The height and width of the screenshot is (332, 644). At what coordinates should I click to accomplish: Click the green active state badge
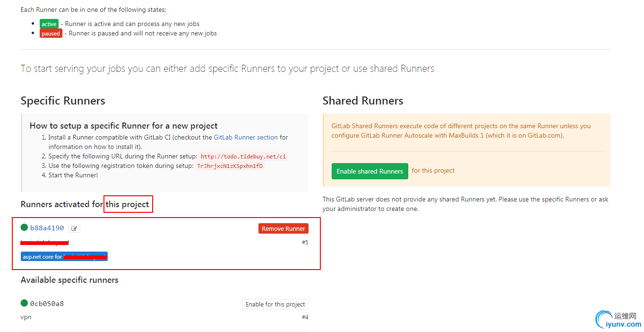pos(49,24)
